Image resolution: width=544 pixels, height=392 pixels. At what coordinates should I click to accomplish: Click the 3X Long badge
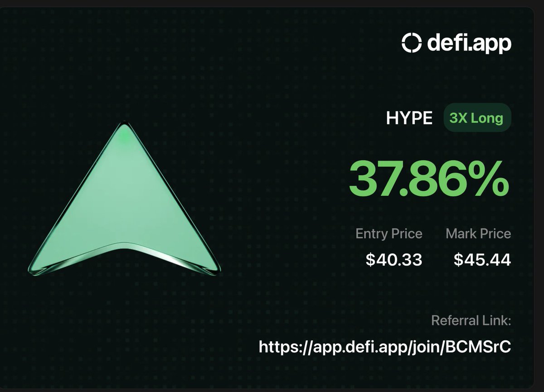[x=476, y=118]
